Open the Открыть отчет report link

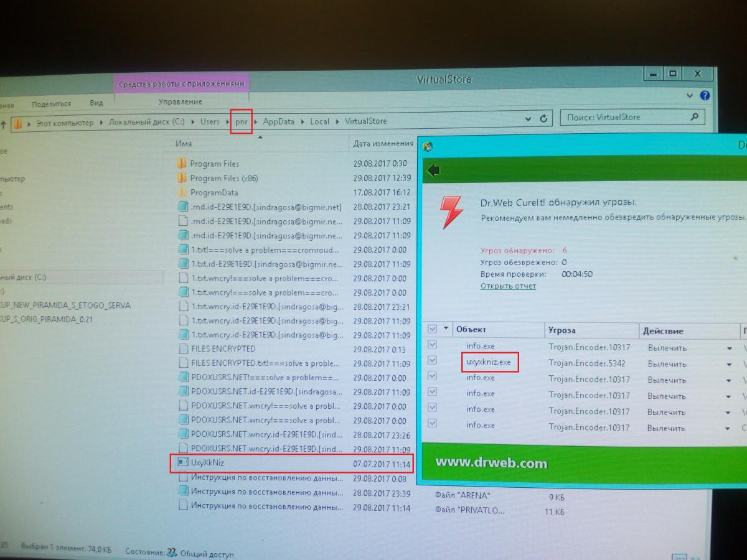click(508, 286)
